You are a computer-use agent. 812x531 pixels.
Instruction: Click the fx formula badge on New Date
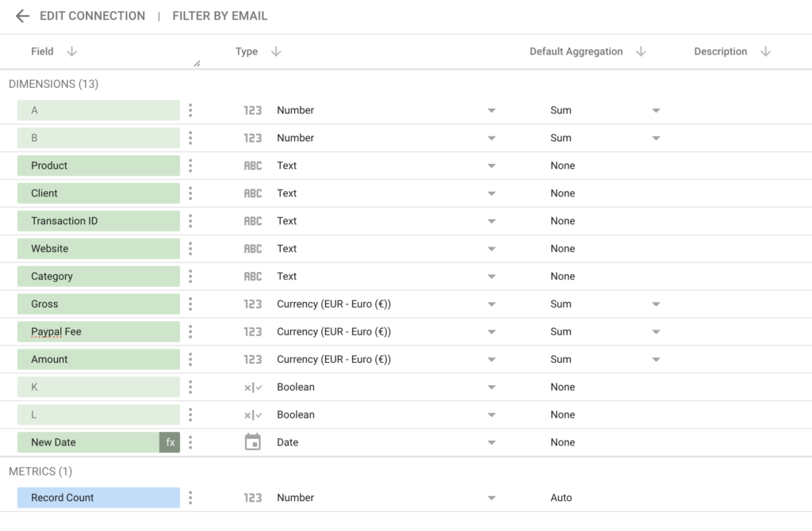(170, 442)
